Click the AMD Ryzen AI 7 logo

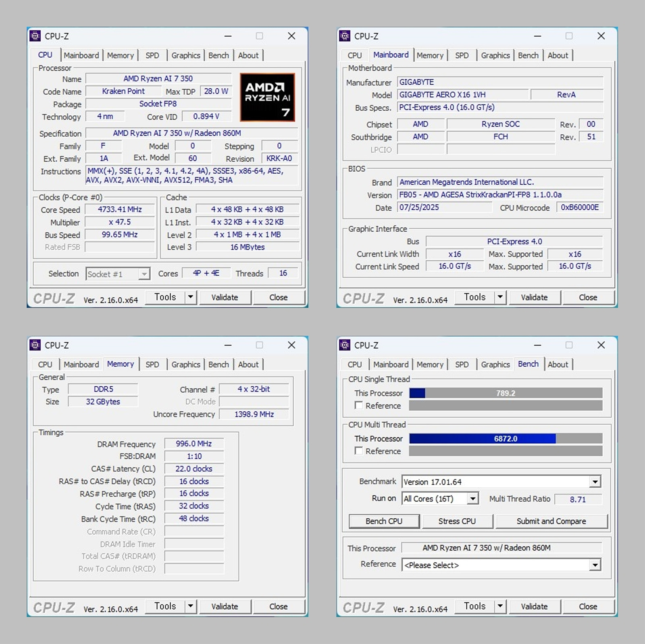click(x=268, y=98)
